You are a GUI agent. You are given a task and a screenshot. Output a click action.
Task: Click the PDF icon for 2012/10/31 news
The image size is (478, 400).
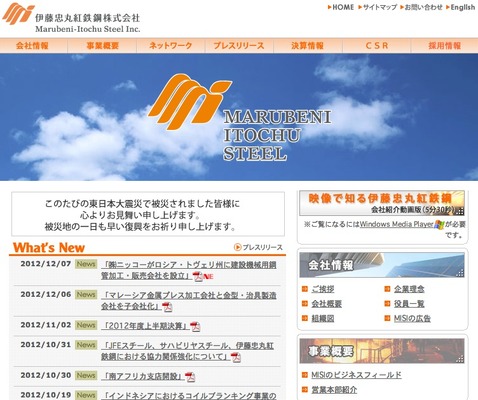236,358
